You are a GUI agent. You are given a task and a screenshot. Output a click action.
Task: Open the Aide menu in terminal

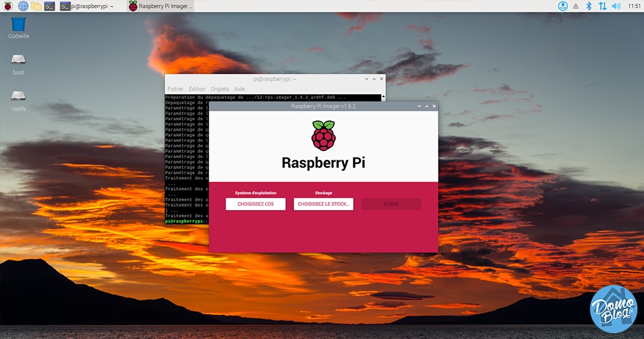(x=239, y=88)
